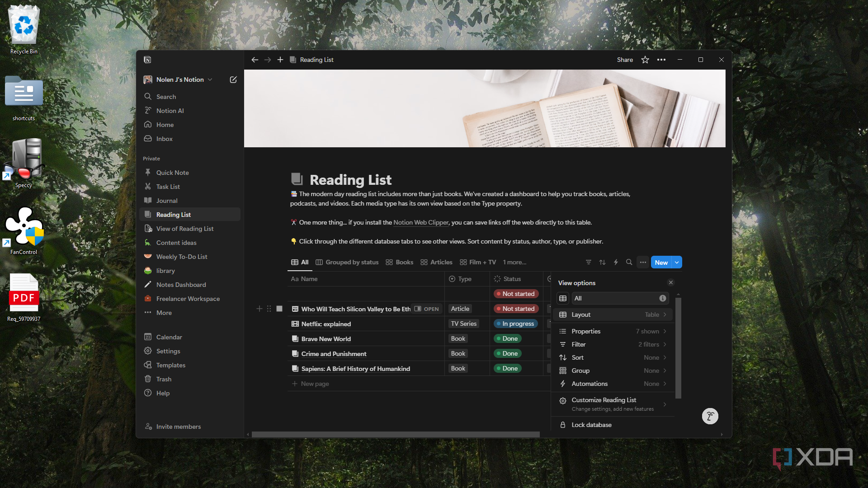The image size is (868, 488).
Task: Go to Home in the sidebar
Action: (190, 125)
